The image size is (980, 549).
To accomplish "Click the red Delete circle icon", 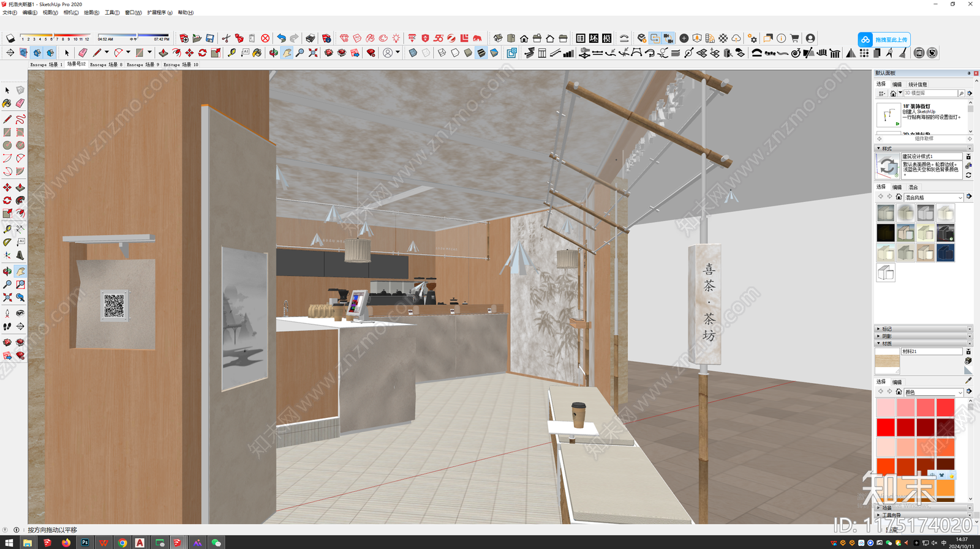I will click(265, 38).
